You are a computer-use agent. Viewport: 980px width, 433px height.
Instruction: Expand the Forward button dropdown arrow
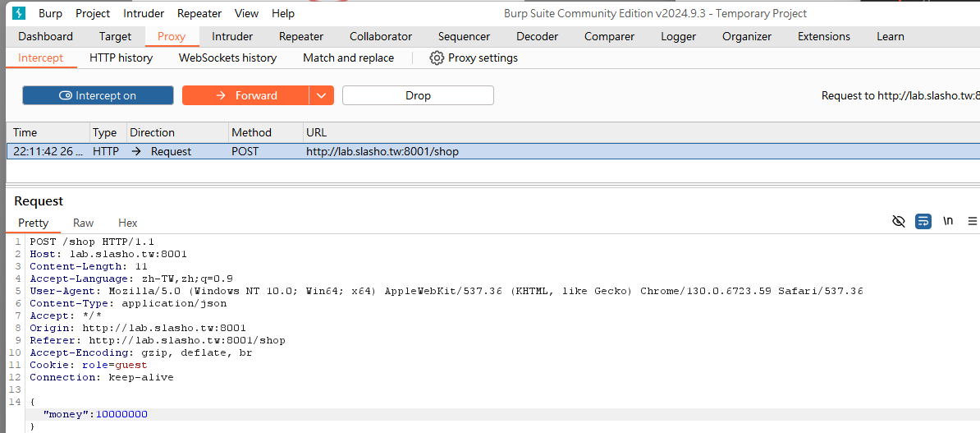tap(321, 96)
